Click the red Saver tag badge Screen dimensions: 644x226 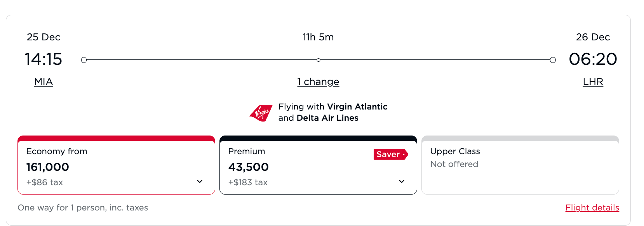tap(390, 154)
